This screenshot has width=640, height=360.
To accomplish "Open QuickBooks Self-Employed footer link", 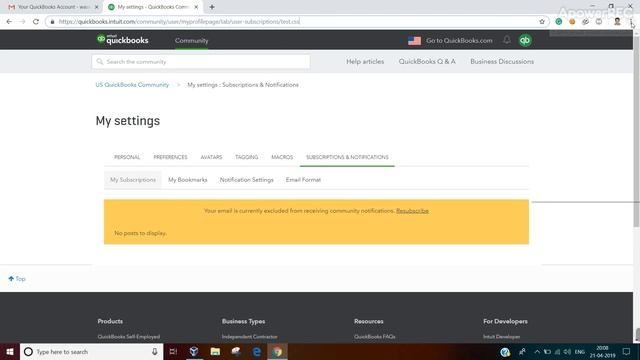I will (129, 337).
